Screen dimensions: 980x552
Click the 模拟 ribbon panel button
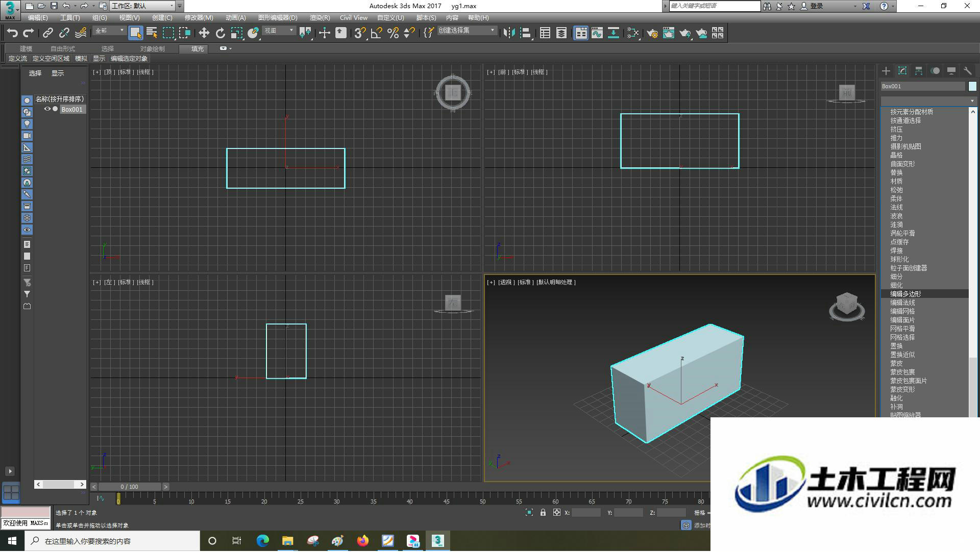point(81,59)
